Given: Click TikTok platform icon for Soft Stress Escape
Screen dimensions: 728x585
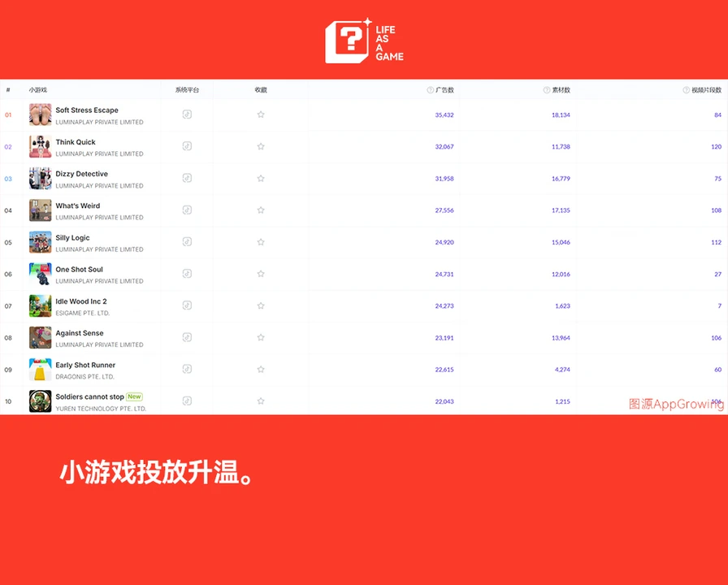Looking at the screenshot, I should 187,115.
